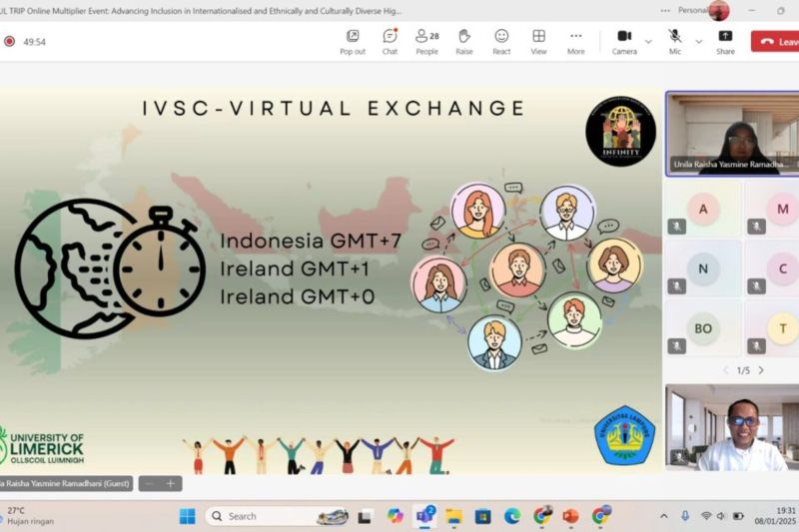Toggle the Camera on or off
Viewport: 799px width, 532px height.
tap(624, 41)
